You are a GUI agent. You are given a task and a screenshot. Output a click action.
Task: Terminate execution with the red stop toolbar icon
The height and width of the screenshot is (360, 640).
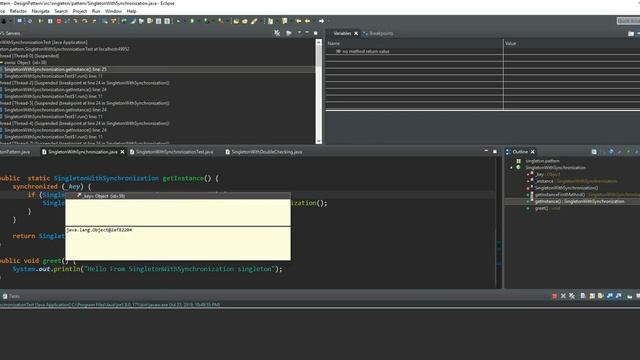click(x=59, y=21)
